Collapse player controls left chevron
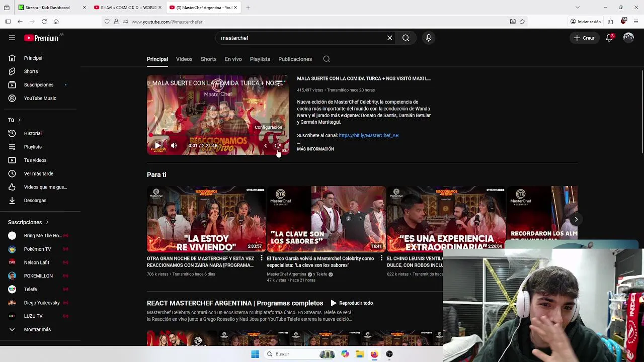 (266, 146)
